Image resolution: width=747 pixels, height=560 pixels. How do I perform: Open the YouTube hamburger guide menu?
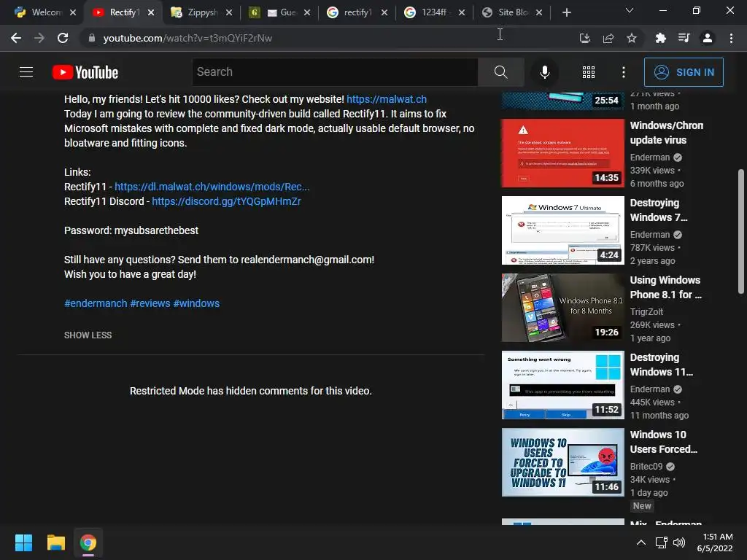click(x=26, y=72)
